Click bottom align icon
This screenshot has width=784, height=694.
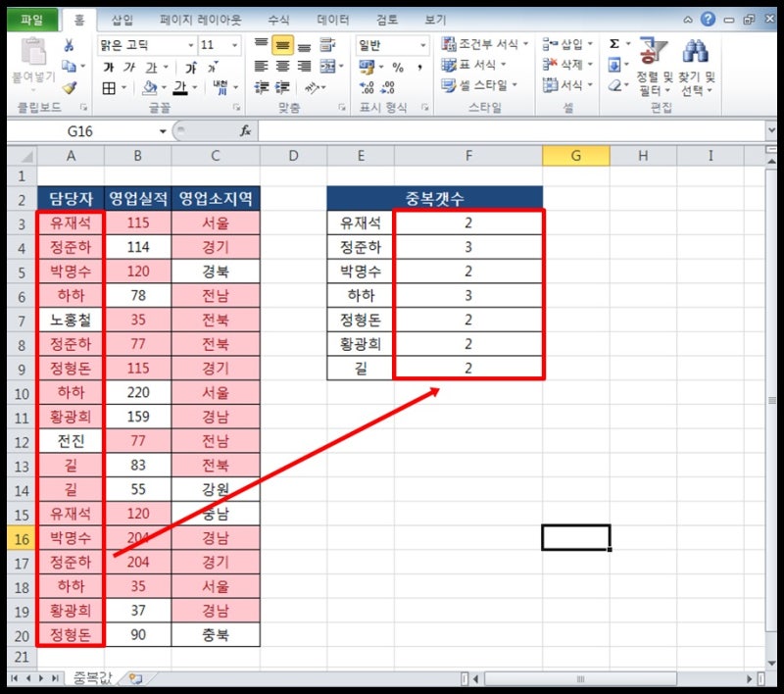tap(304, 45)
